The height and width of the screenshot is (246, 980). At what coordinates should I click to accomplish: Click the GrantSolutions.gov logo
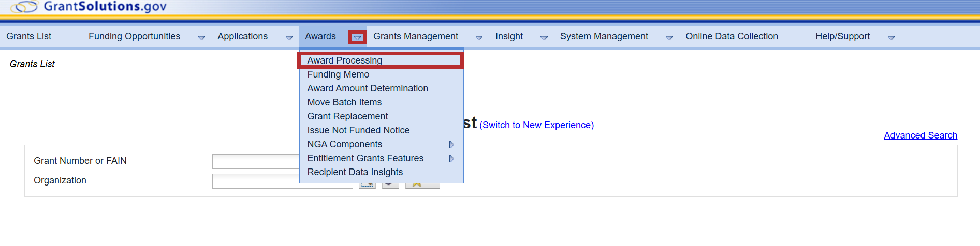pos(89,7)
